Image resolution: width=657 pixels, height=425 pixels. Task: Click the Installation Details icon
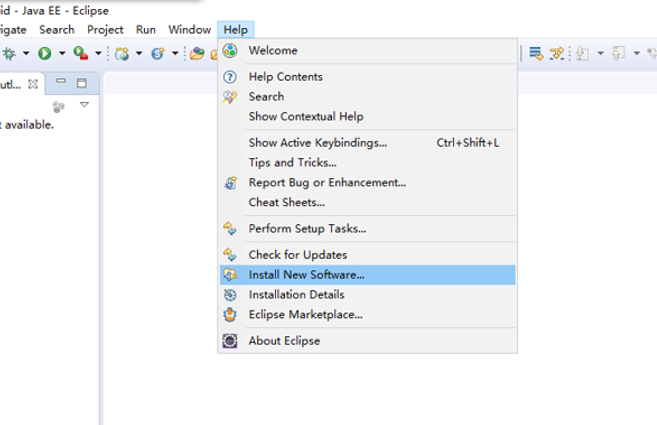(x=230, y=295)
